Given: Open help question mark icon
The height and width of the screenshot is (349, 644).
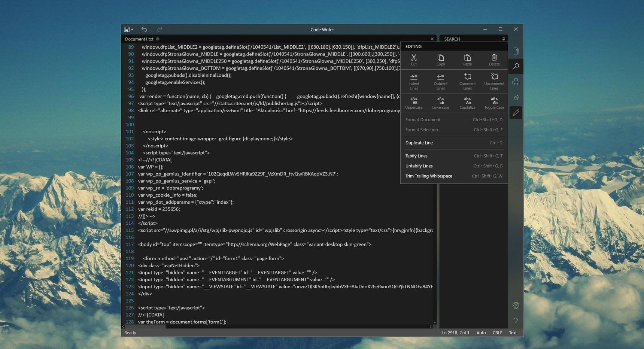Looking at the screenshot, I should (x=516, y=321).
